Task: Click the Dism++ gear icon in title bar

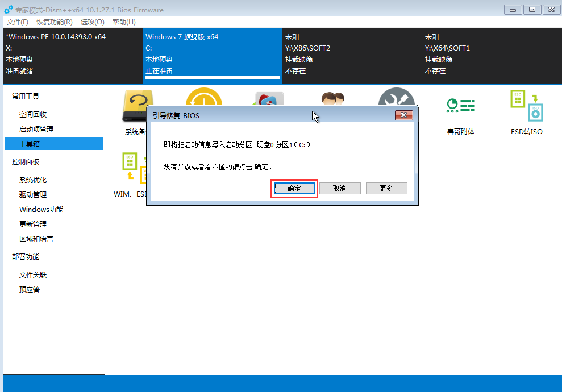Action: click(8, 10)
